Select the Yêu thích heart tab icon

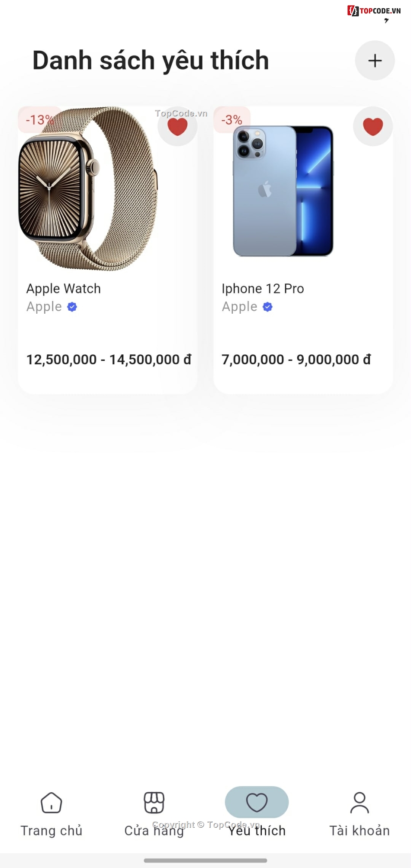tap(257, 802)
